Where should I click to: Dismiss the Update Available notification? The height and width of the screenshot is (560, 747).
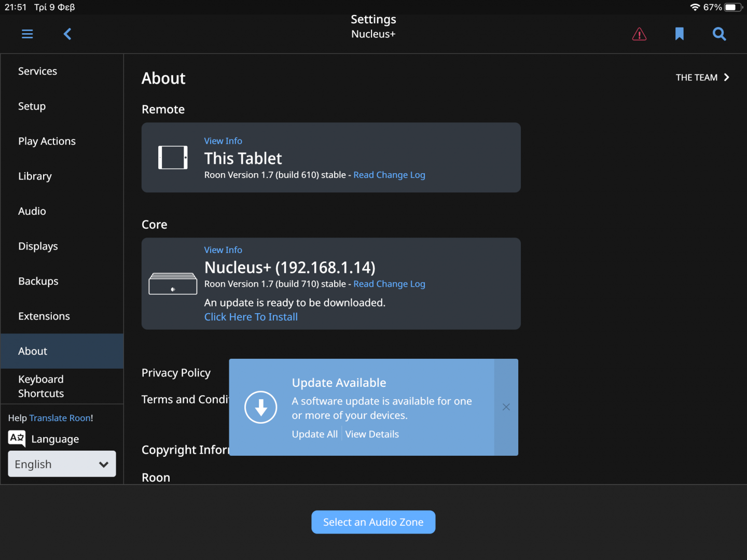[x=506, y=407]
